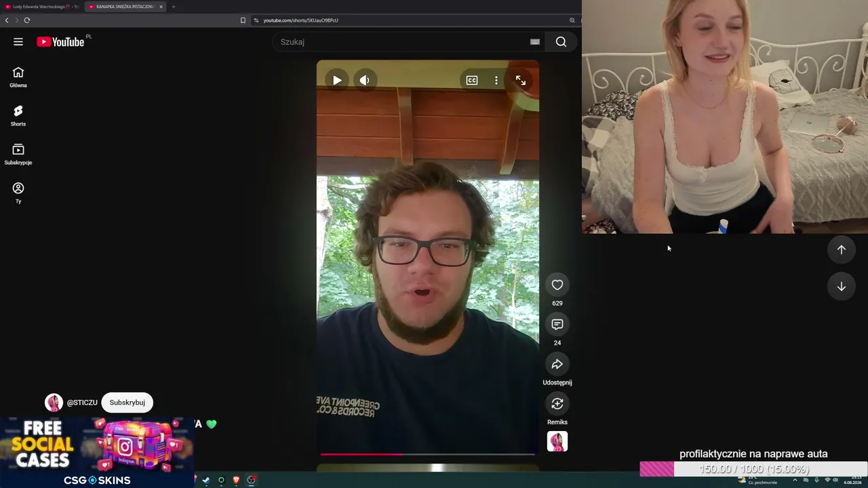Open Shorts in the YouTube sidebar

[18, 116]
